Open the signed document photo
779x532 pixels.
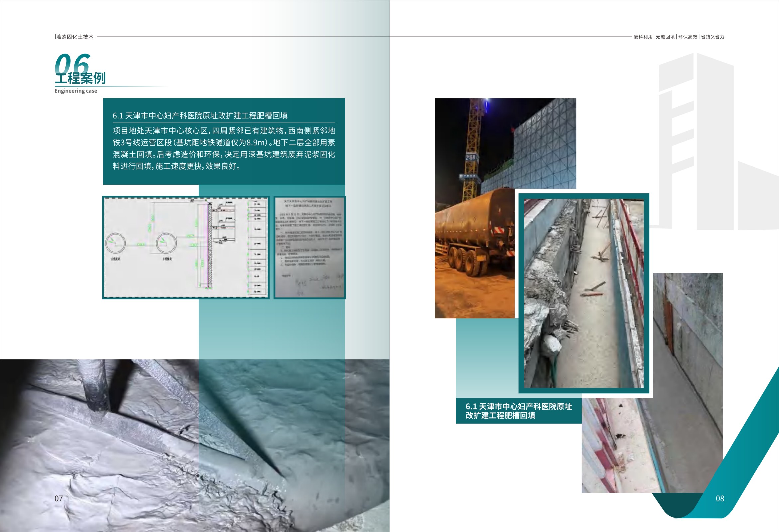coord(310,247)
